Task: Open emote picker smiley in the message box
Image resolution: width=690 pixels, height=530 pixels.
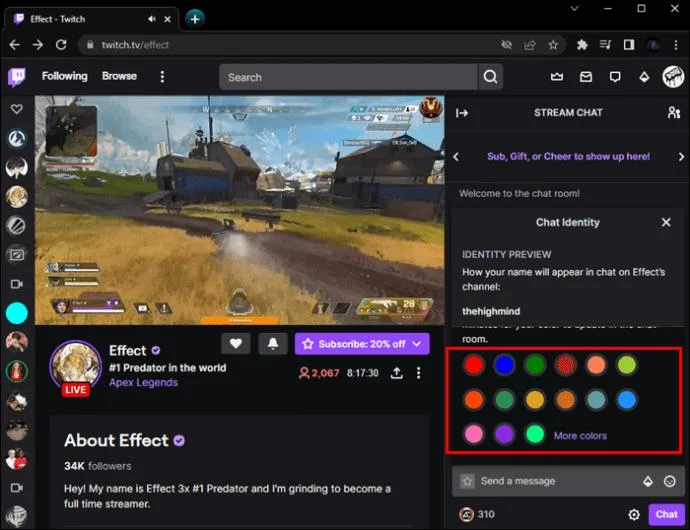Action: point(669,481)
